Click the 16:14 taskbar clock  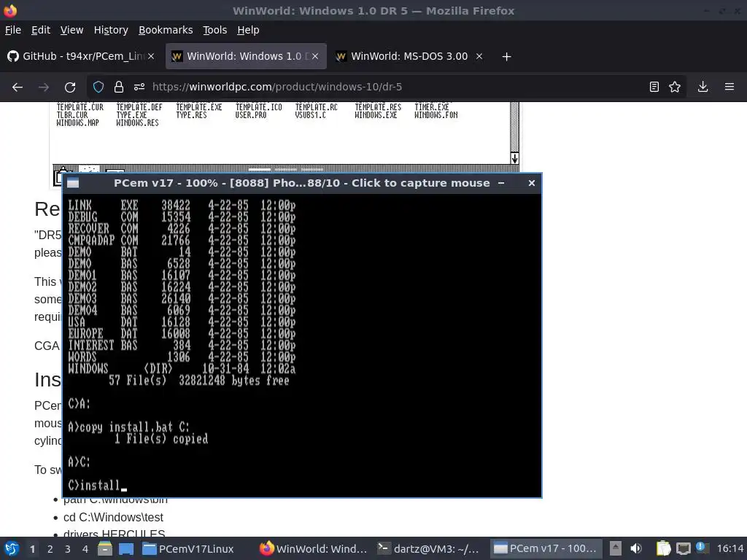click(729, 548)
